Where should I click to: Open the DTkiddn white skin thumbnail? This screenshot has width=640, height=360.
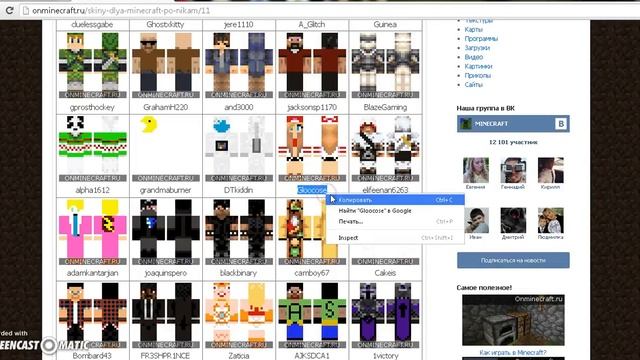(238, 149)
